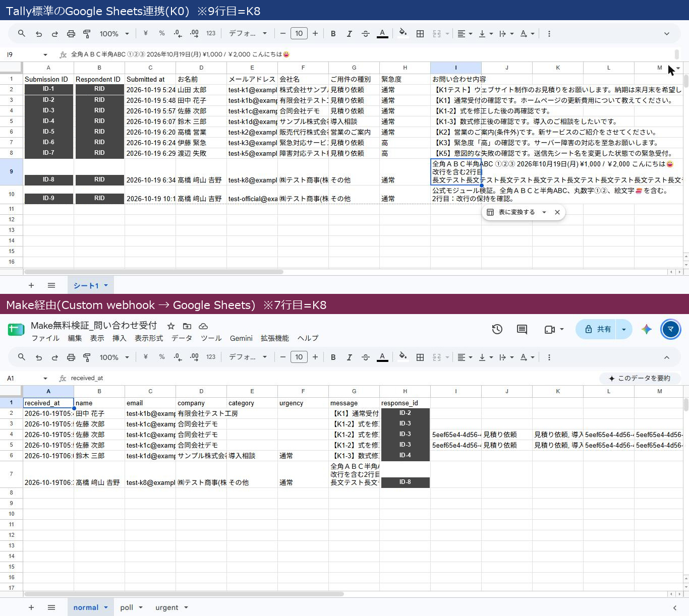689x616 pixels.
Task: Open the comments icon in Make sheet header
Action: (522, 329)
